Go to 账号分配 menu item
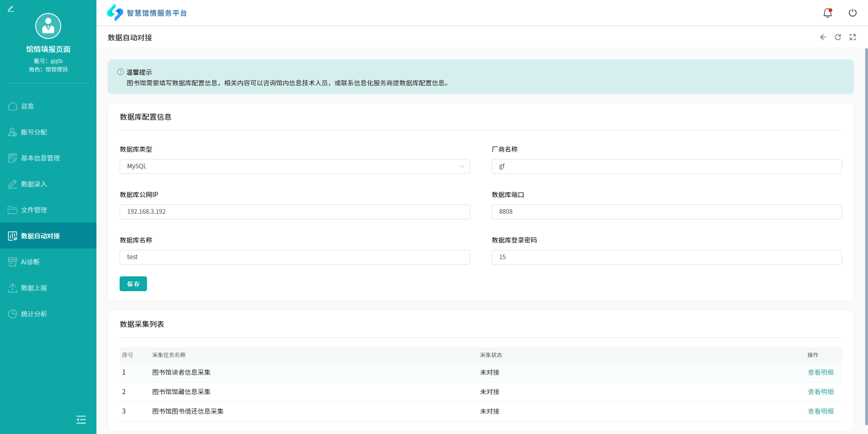868x434 pixels. pos(34,132)
